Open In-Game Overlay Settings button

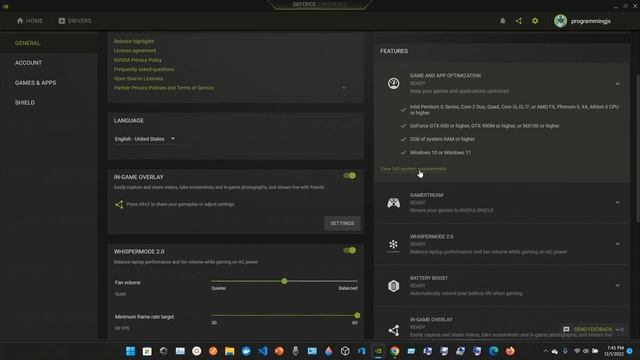point(342,223)
